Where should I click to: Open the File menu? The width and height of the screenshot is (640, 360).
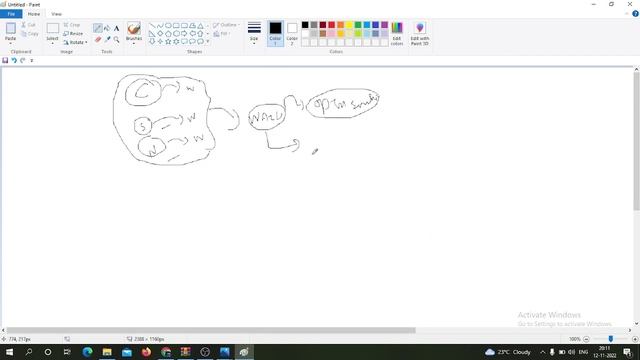11,14
